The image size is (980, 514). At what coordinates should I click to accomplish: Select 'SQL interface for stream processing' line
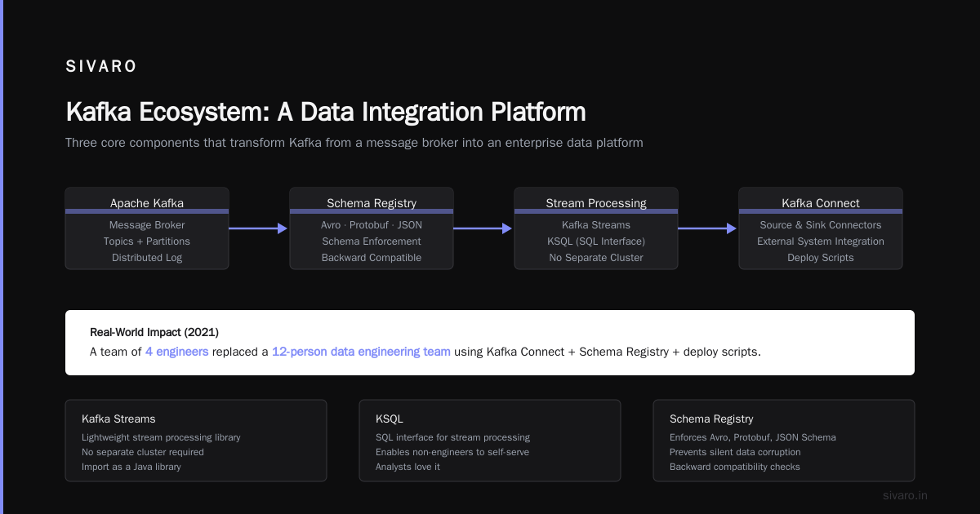click(x=452, y=437)
